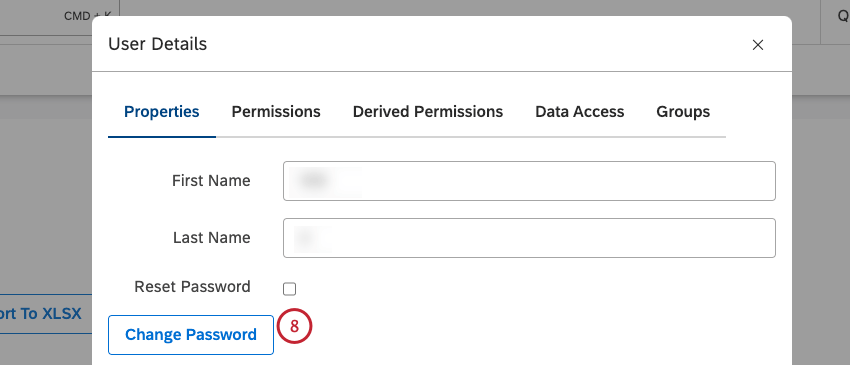Click the Change Password button
Screen dimensions: 850x365
[x=191, y=335]
